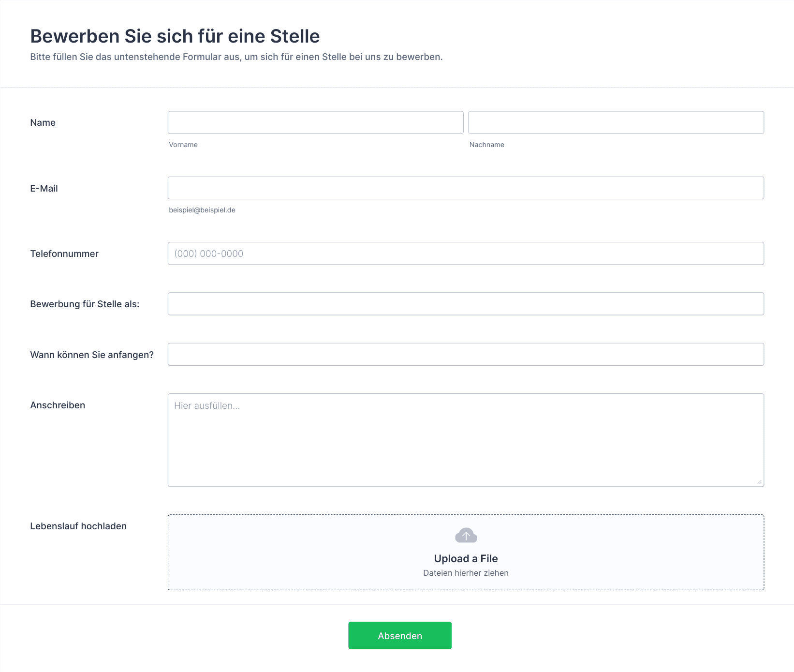Grab the Anschreiben textarea resize handle
The image size is (794, 672).
[759, 482]
